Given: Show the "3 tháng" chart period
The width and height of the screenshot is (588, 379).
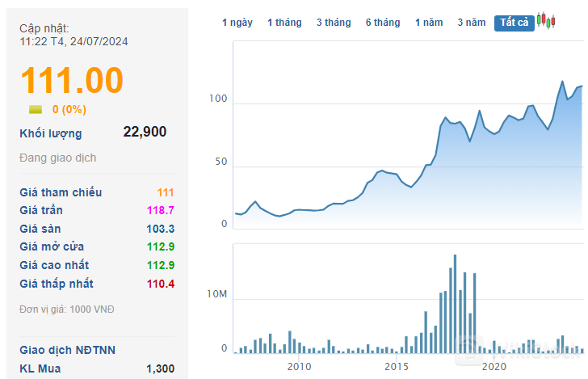Looking at the screenshot, I should 334,23.
